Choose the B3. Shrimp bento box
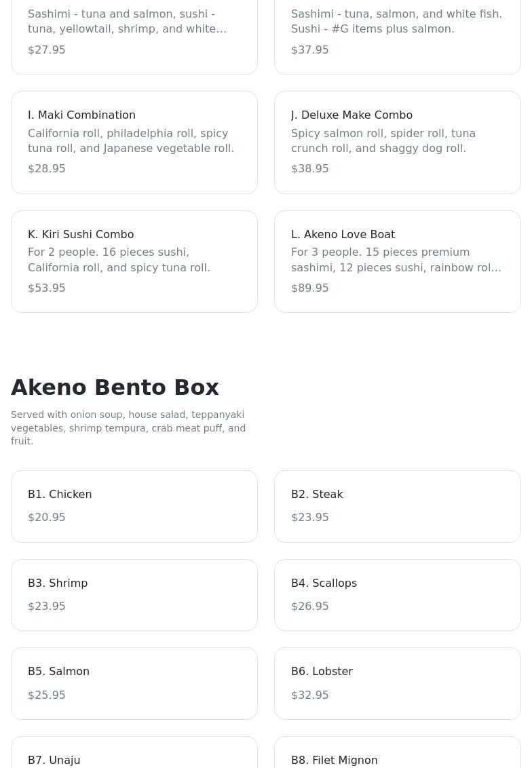Screen dimensions: 532x768 [x=134, y=595]
